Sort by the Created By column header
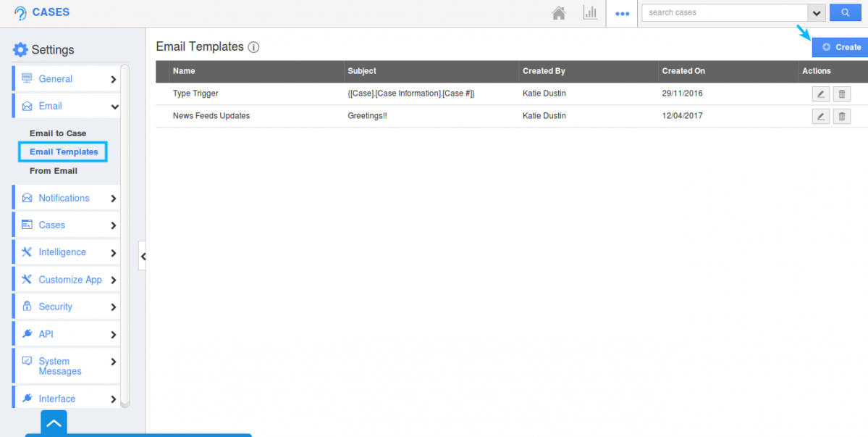Image resolution: width=868 pixels, height=437 pixels. pos(544,71)
